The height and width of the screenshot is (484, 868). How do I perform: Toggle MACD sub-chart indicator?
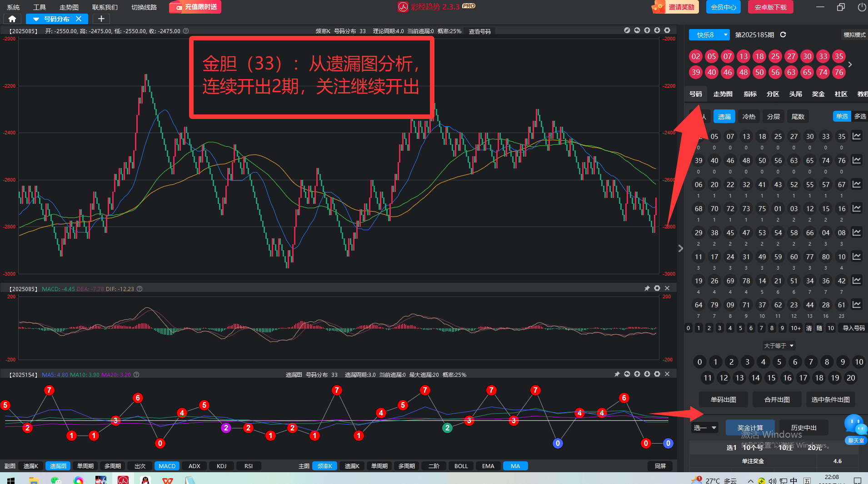point(167,466)
